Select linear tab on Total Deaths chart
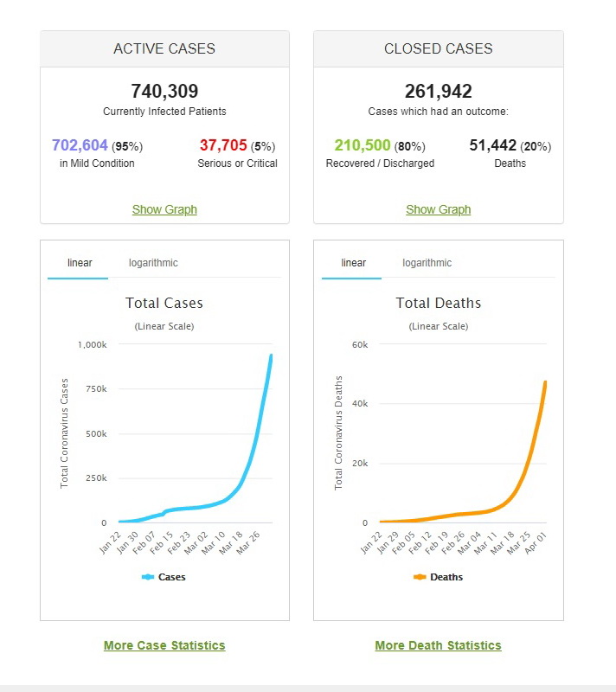 pyautogui.click(x=353, y=263)
